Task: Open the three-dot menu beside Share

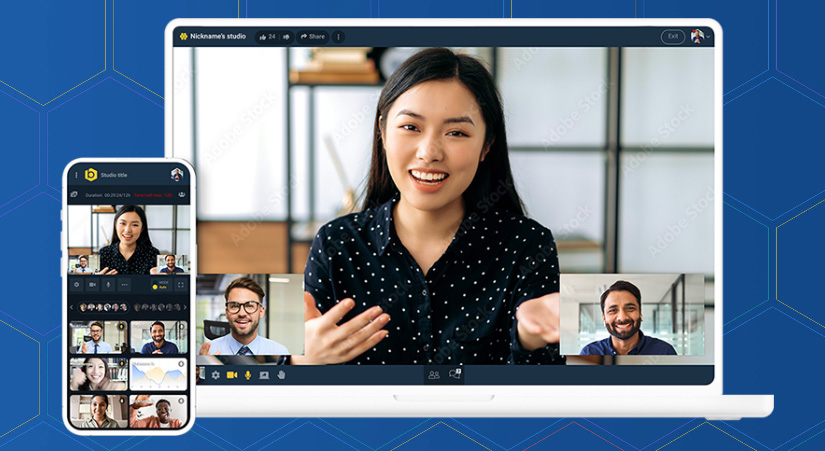Action: click(338, 37)
